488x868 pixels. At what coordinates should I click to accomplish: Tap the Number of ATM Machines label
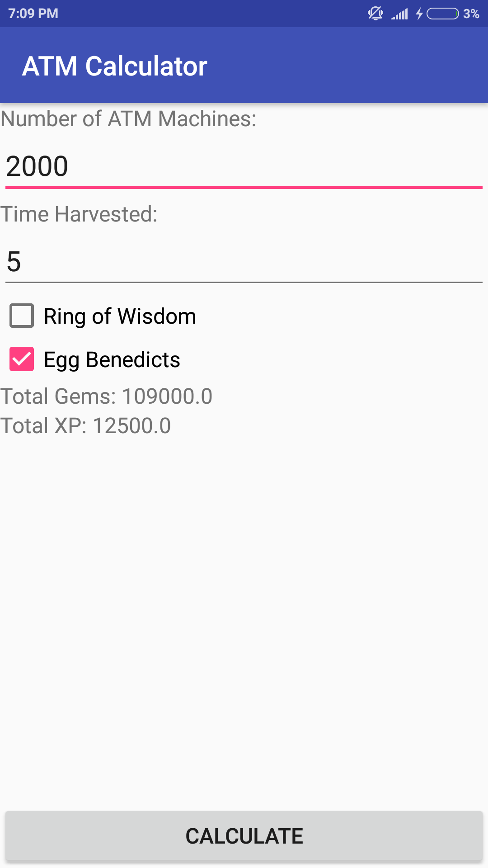tap(128, 119)
